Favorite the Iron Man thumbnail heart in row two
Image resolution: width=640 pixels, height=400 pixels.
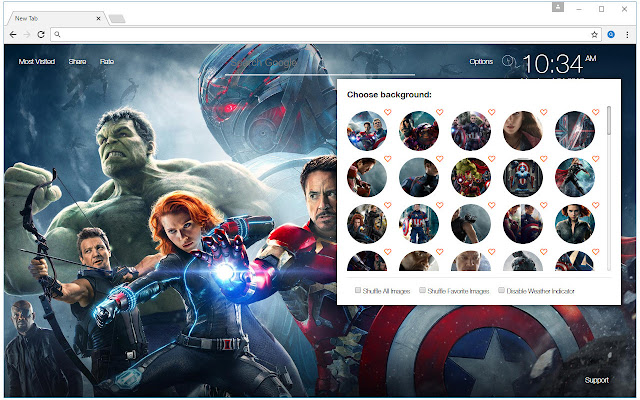pyautogui.click(x=387, y=158)
